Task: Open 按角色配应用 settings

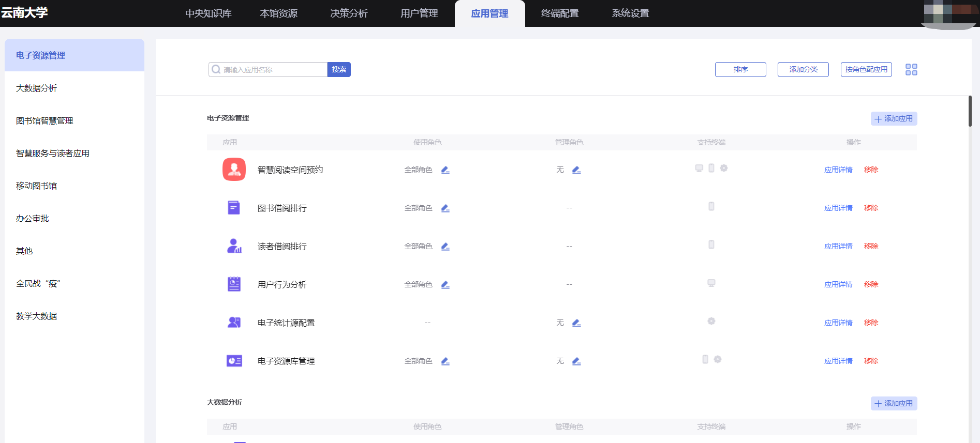Action: click(866, 69)
